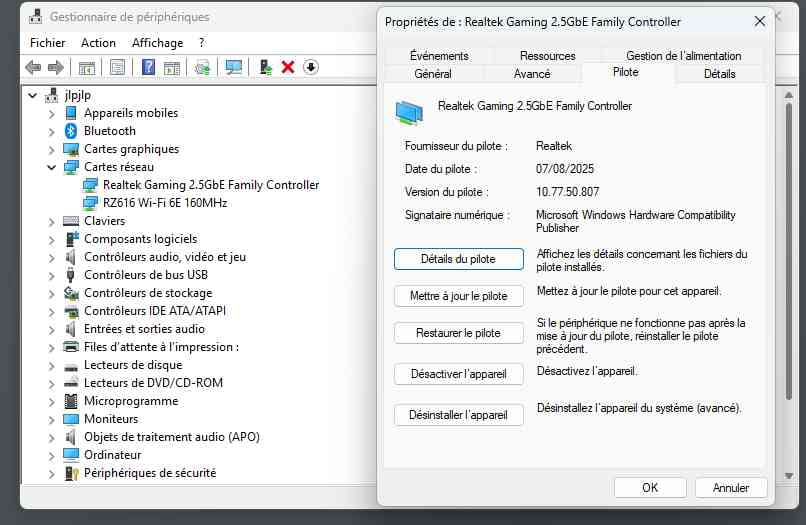Click the Bluetooth icon in the device tree
Image resolution: width=806 pixels, height=525 pixels.
point(71,131)
